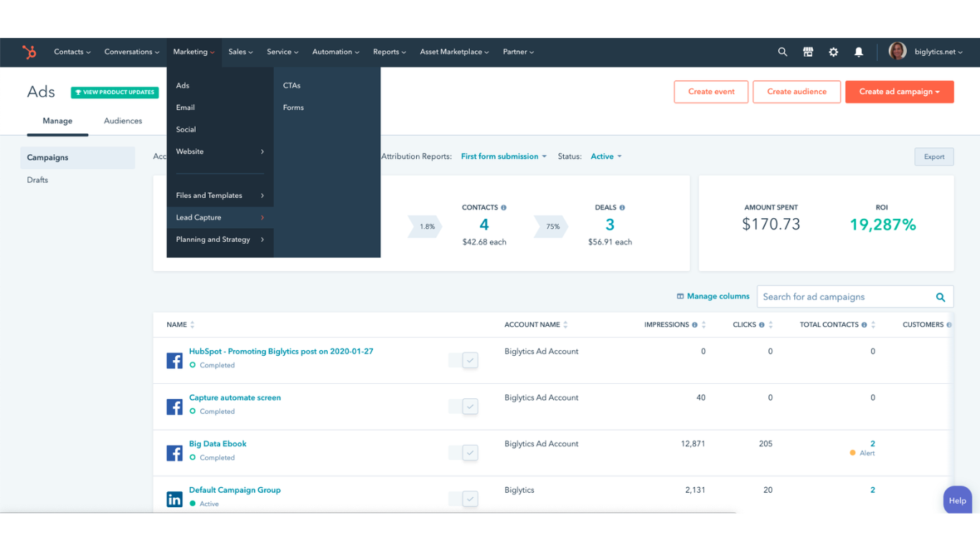Click View Product Updates badge
This screenshot has height=551, width=980.
pos(115,93)
